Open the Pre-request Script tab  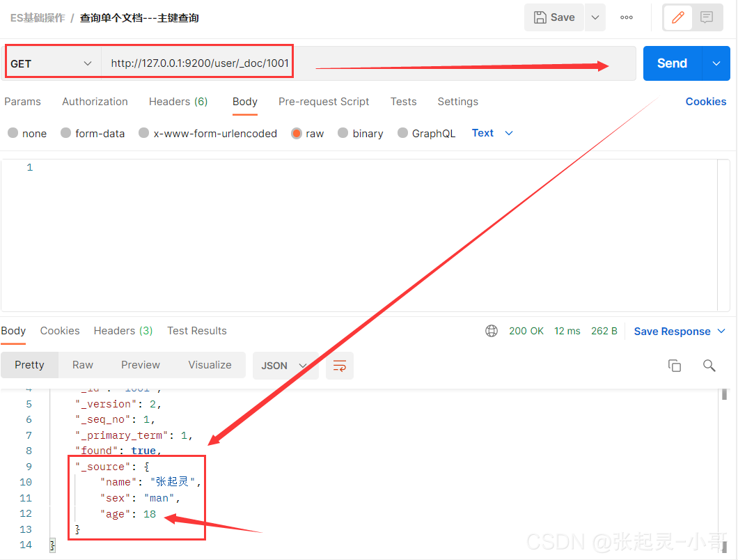click(324, 102)
